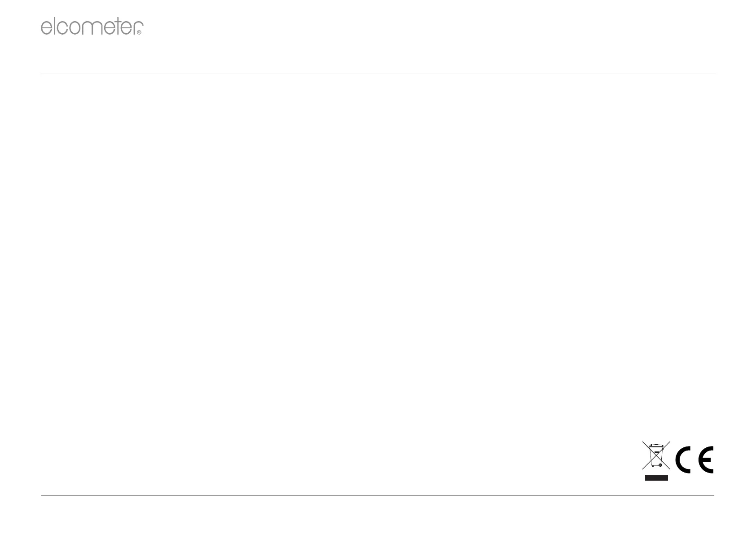Screen dimensions: 756x535
Task: Click the horizontal rule at the page bottom
Action: [377, 495]
